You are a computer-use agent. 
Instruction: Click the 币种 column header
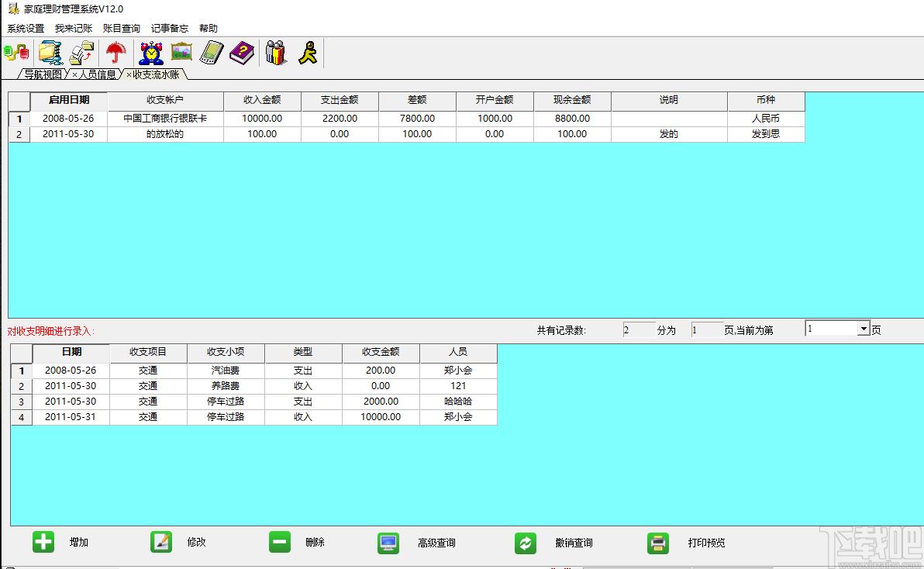[766, 100]
